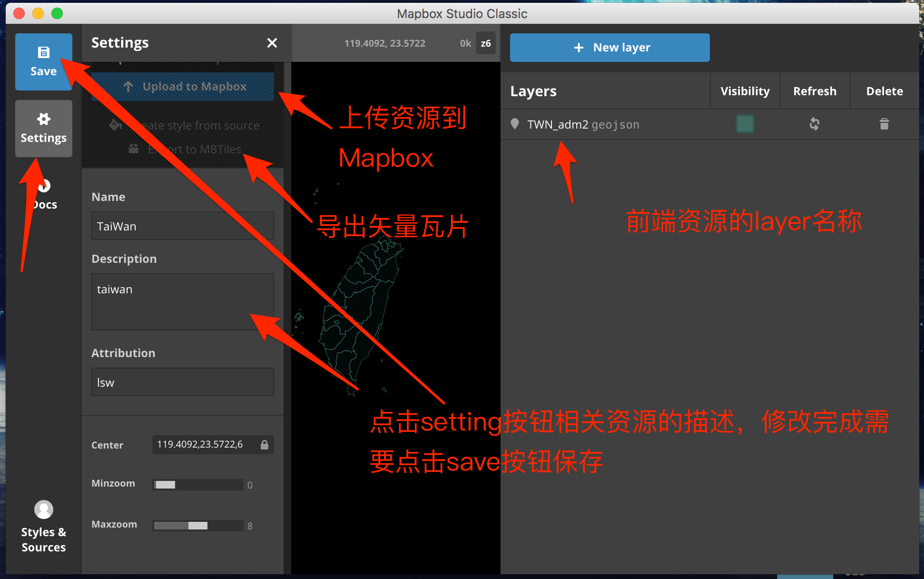Click the Attribution field containing lsw
The height and width of the screenshot is (579, 924).
tap(182, 382)
